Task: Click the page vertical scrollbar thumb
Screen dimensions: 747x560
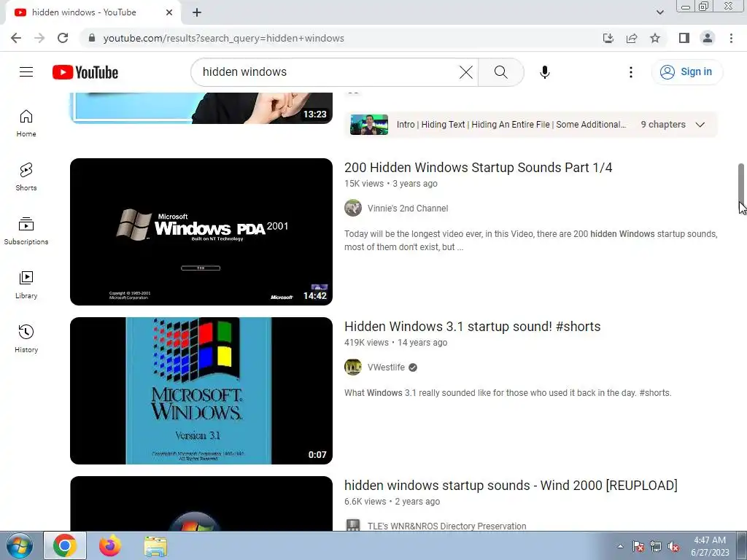Action: pos(741,183)
